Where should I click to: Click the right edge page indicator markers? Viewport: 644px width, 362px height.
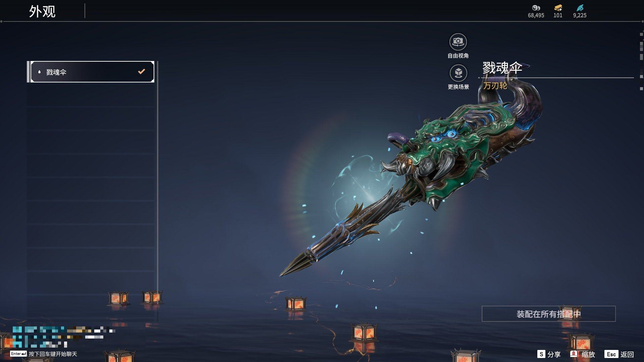[641, 60]
